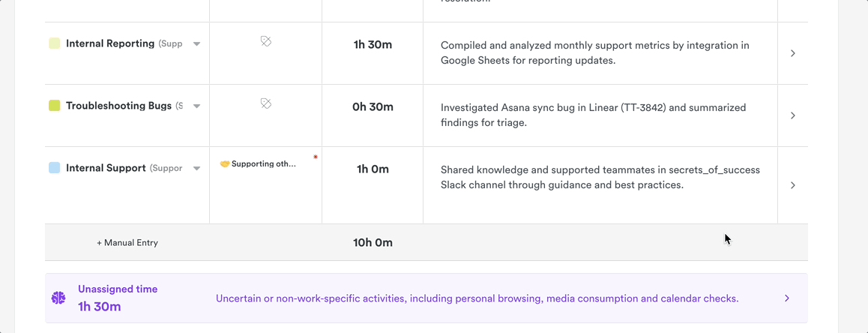Open the Internal Reporting project dropdown
Screen dimensions: 868x333
[196, 44]
